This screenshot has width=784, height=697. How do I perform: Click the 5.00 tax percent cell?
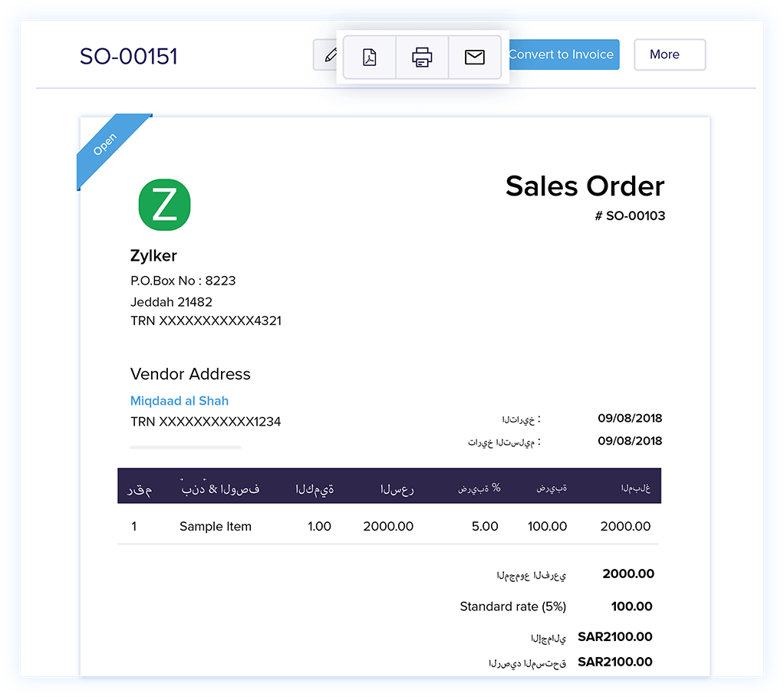tap(485, 526)
